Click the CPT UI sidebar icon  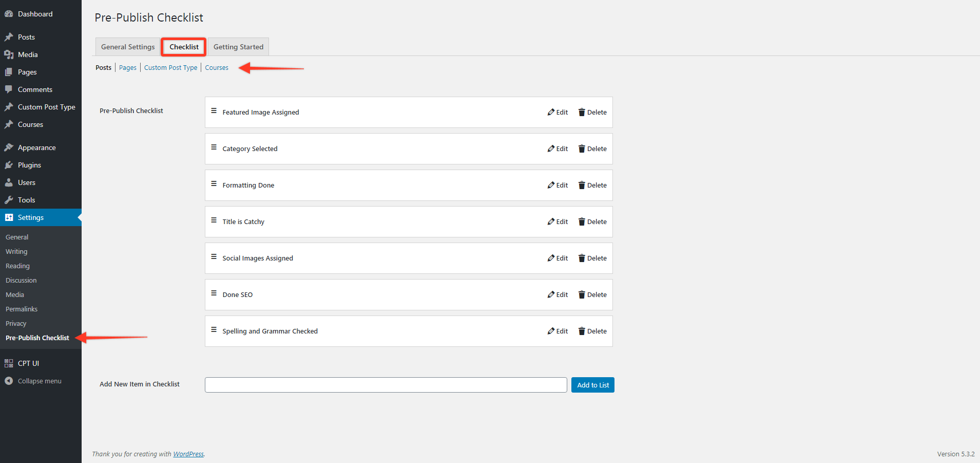(8, 363)
